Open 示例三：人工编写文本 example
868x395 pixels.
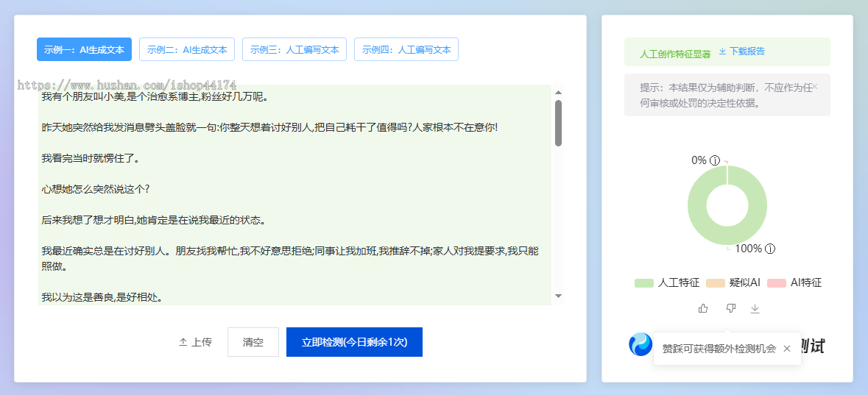tap(294, 49)
